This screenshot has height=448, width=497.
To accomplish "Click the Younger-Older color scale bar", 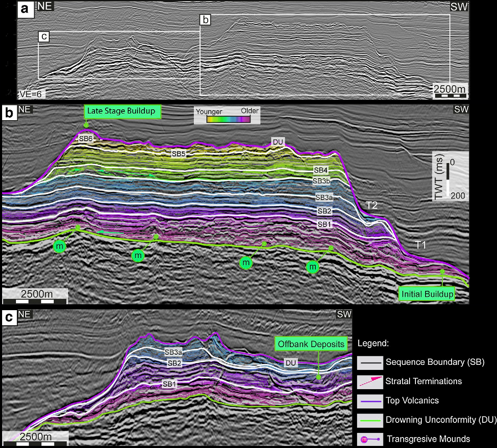I will pyautogui.click(x=228, y=119).
